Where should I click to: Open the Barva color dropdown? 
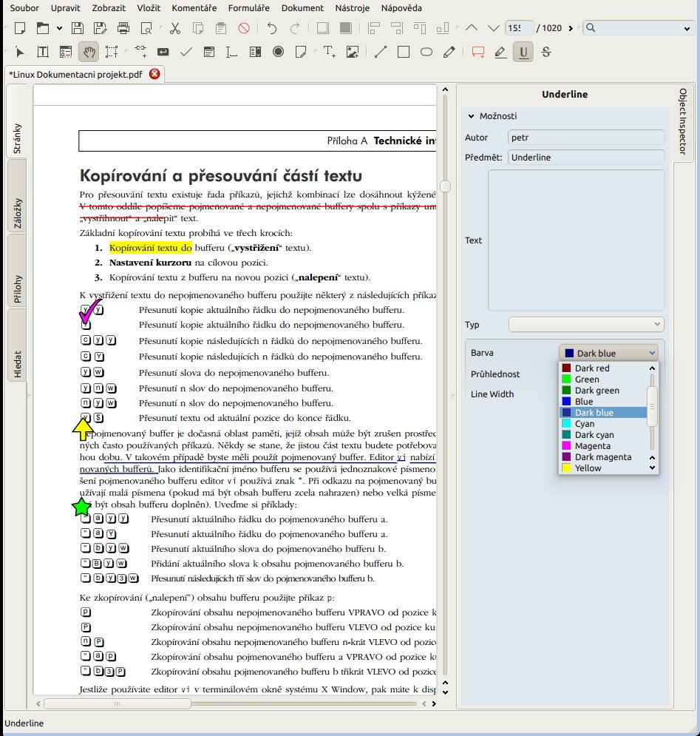pyautogui.click(x=608, y=353)
